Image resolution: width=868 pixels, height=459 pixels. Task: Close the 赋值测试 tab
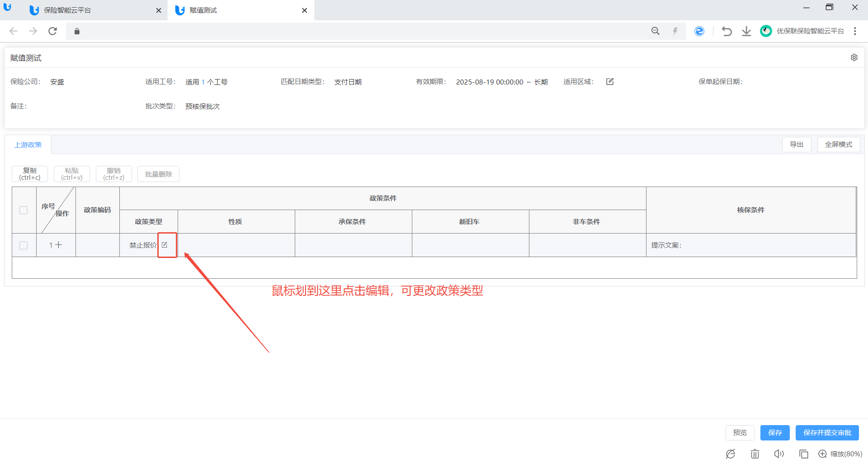point(305,10)
